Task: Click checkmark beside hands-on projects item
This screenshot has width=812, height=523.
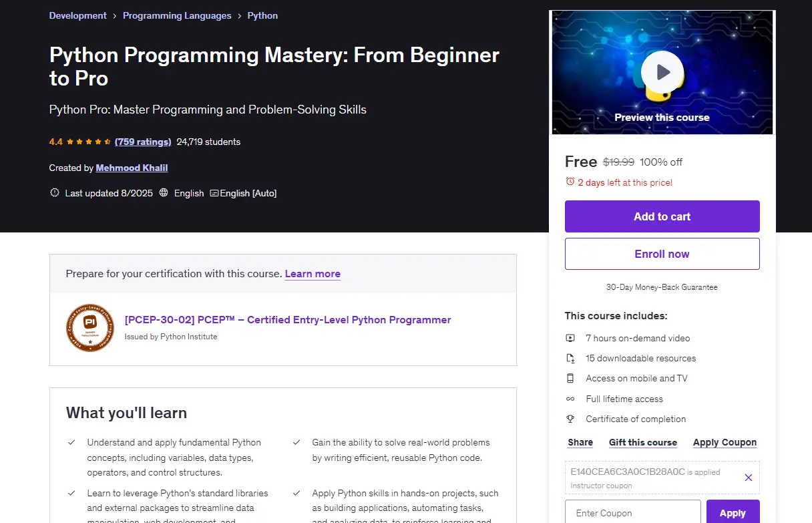Action: click(x=296, y=493)
